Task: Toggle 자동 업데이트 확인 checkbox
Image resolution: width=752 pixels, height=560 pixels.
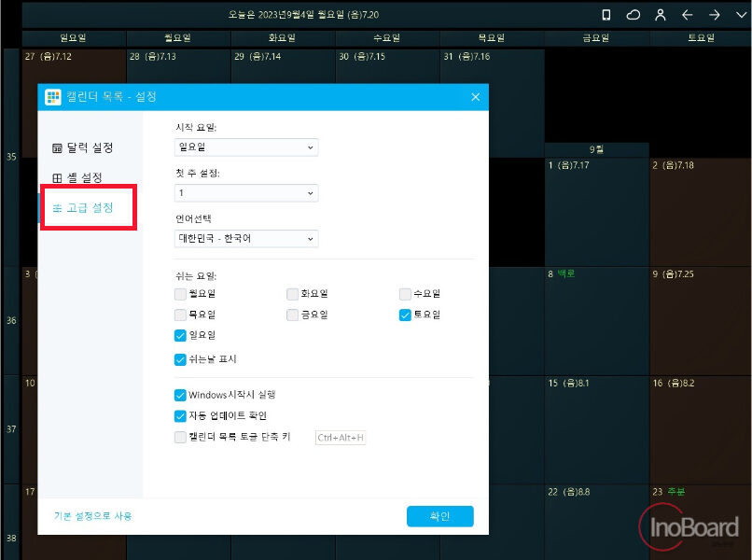Action: point(180,415)
